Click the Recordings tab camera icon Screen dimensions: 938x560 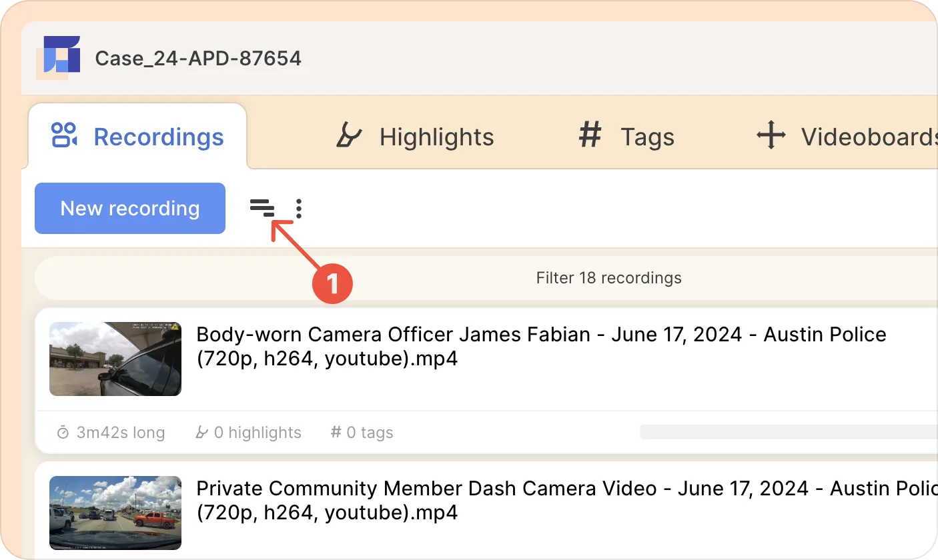(x=65, y=135)
